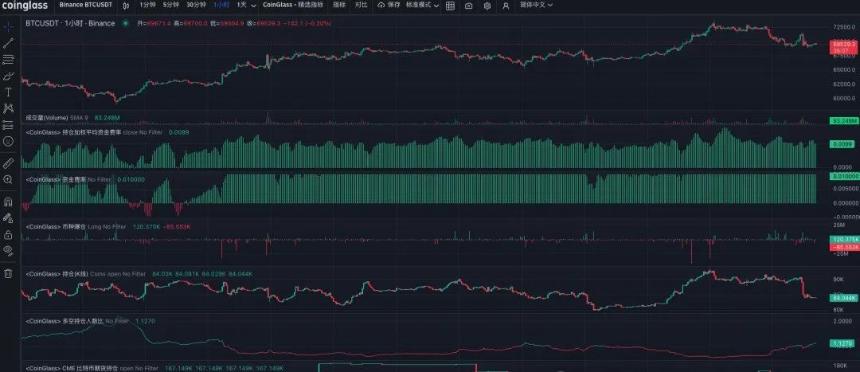Click the zoom in magnifier tool
Image resolution: width=860 pixels, height=372 pixels.
(x=8, y=179)
